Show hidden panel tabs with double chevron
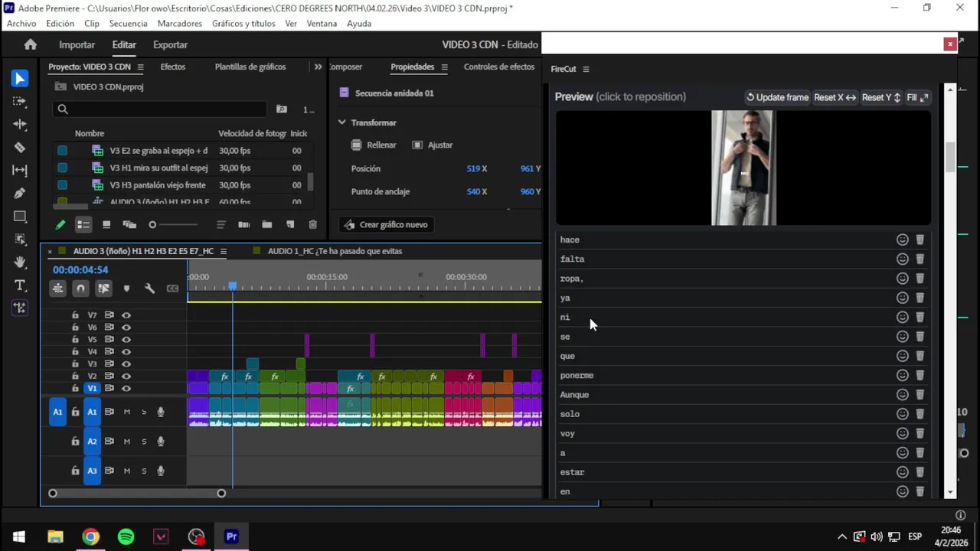Viewport: 980px width, 551px height. [318, 67]
